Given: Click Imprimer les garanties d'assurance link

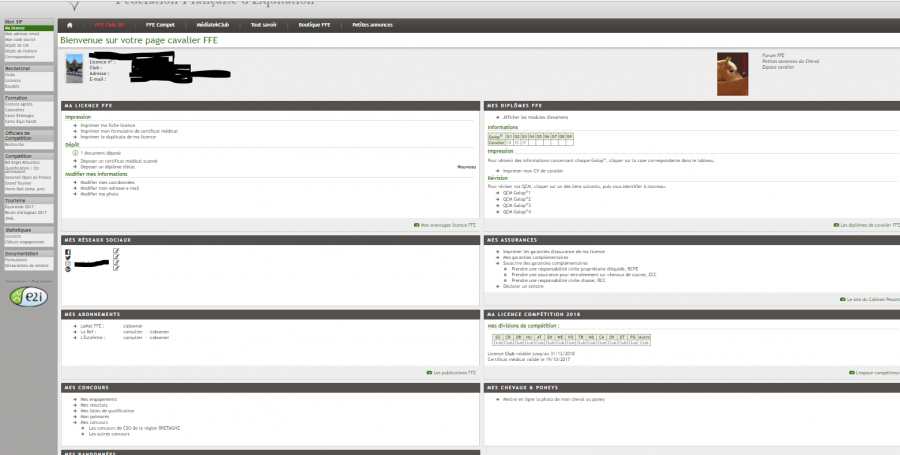Looking at the screenshot, I should 554,251.
